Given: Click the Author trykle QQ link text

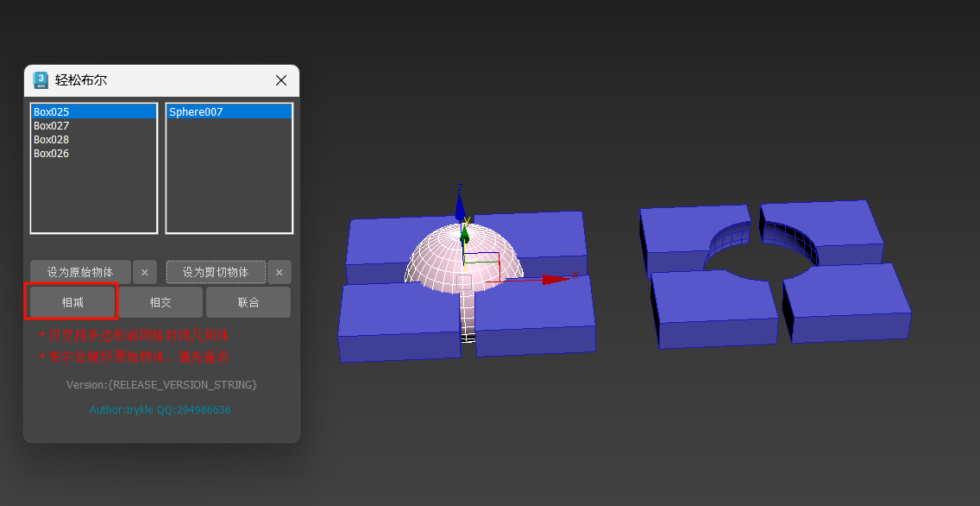Looking at the screenshot, I should [160, 409].
